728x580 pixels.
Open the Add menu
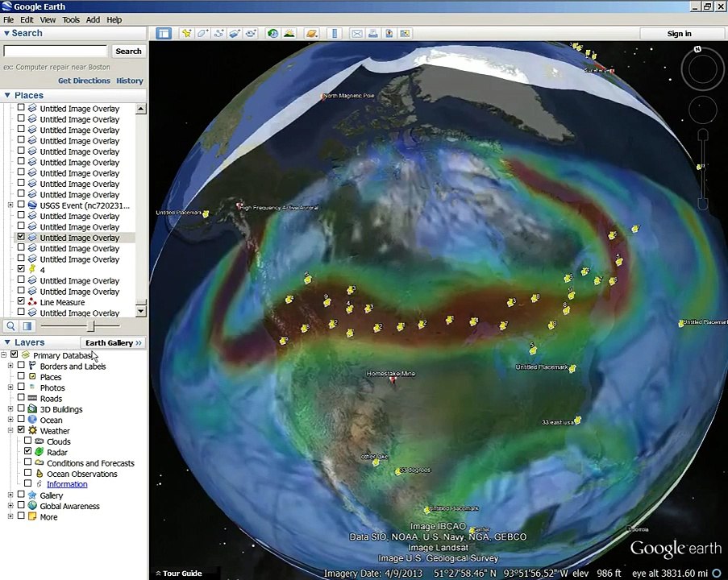[93, 19]
